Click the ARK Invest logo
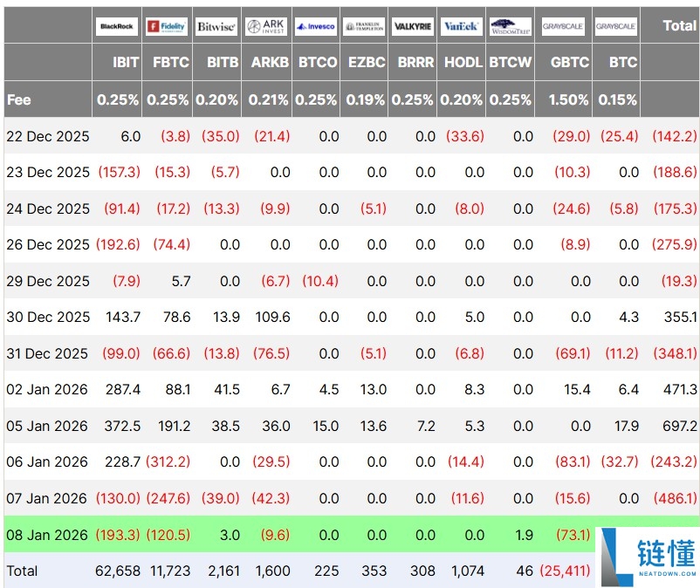Screen dimensions: 700x588 tap(266, 26)
